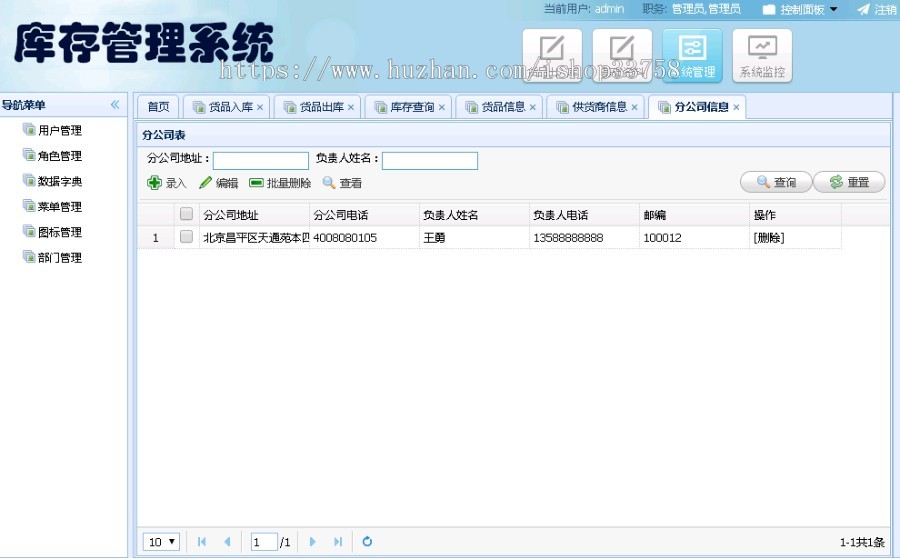
Task: Check the row 1 checkbox for 王勇
Action: pyautogui.click(x=186, y=236)
